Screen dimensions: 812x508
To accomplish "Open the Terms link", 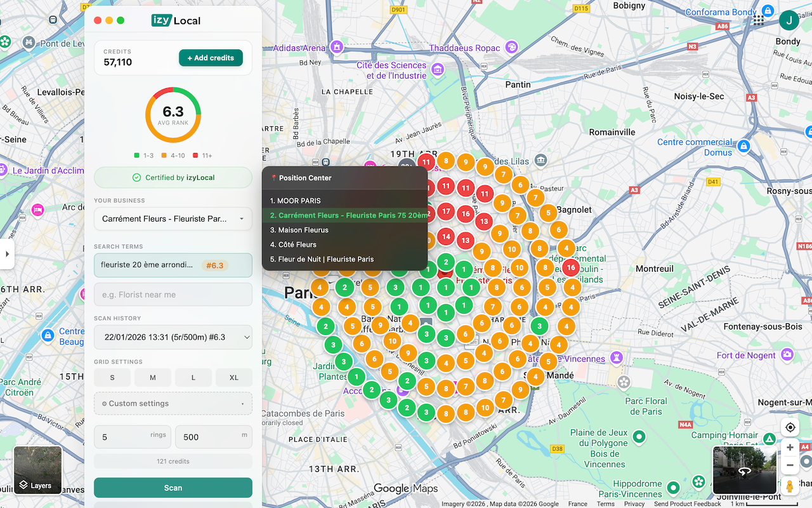I will coord(606,504).
